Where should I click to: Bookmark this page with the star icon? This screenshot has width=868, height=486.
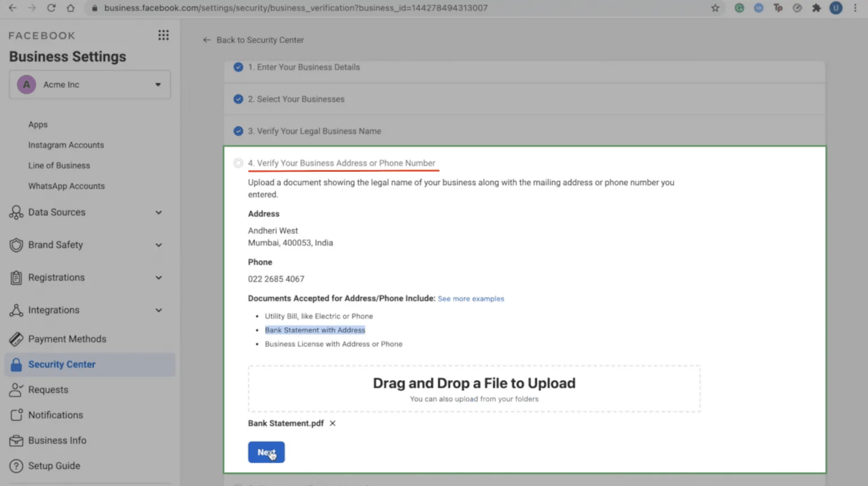tap(715, 8)
